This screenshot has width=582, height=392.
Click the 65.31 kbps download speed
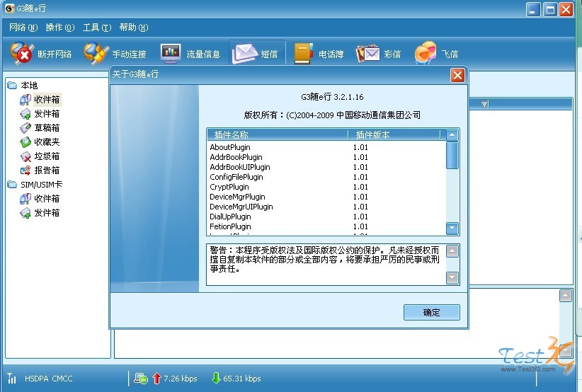(242, 379)
